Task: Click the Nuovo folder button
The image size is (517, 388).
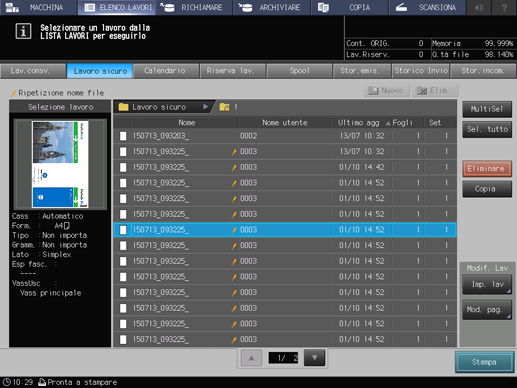Action: [x=387, y=90]
